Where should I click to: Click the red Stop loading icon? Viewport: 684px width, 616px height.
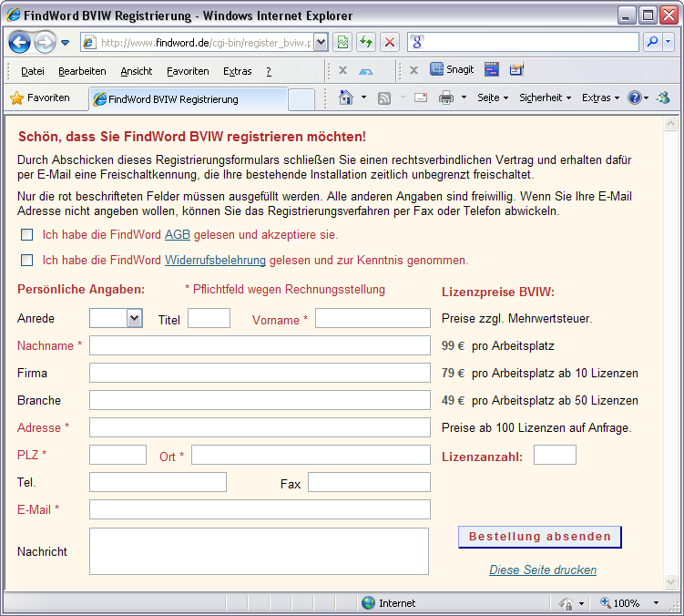390,42
